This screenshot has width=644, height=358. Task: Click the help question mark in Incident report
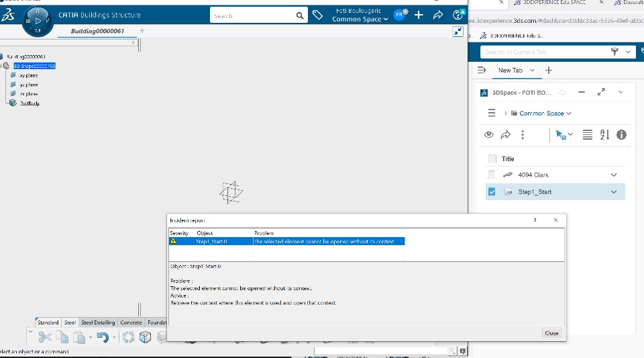click(x=535, y=220)
